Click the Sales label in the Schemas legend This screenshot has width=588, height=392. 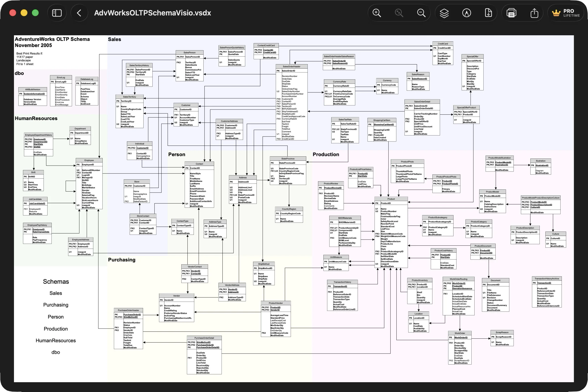(56, 293)
